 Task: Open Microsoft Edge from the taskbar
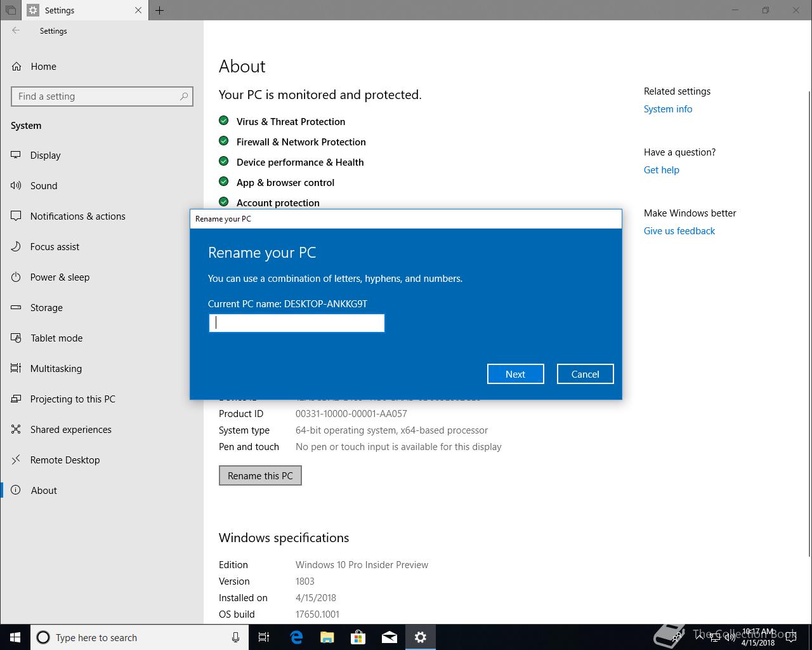(296, 637)
